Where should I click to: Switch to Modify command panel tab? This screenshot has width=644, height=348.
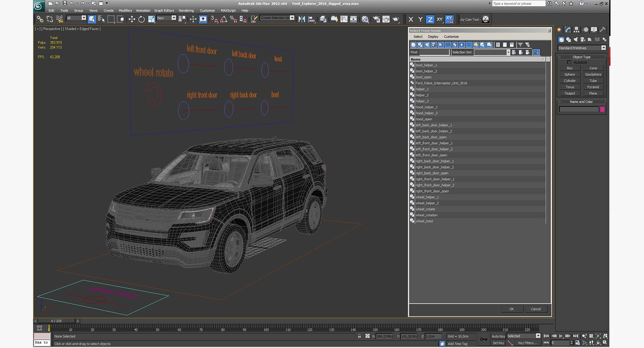568,30
